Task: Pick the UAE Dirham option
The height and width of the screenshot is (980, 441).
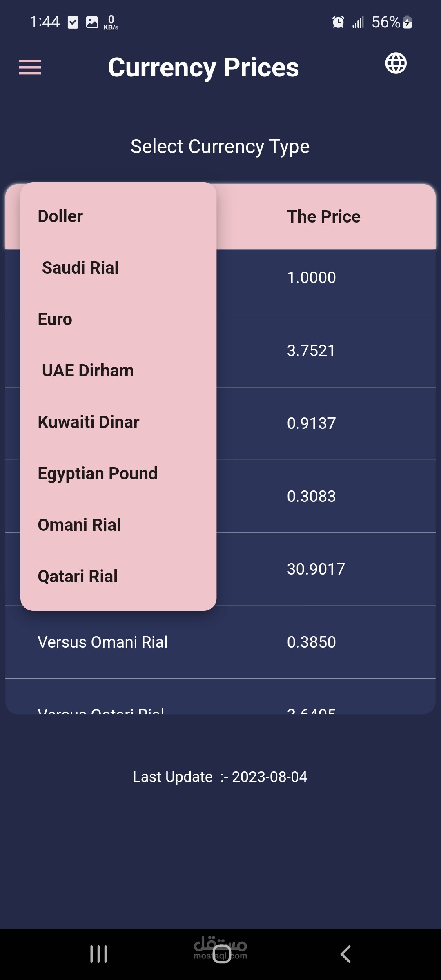Action: point(118,371)
